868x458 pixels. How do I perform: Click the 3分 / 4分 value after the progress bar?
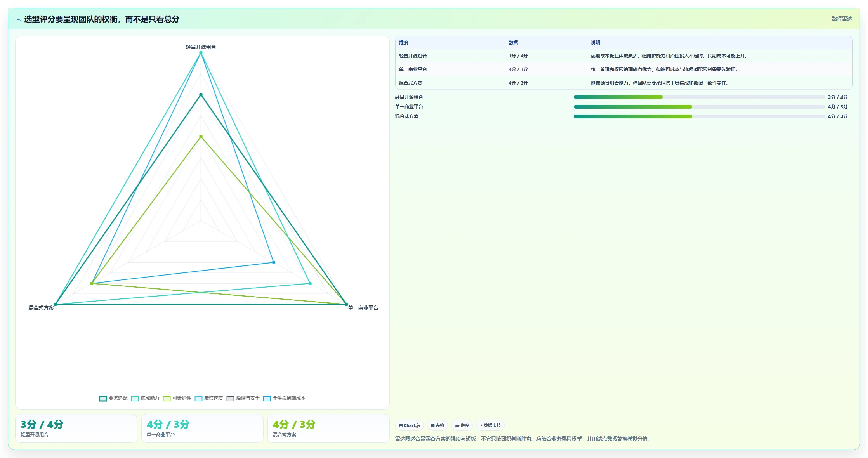pyautogui.click(x=838, y=97)
